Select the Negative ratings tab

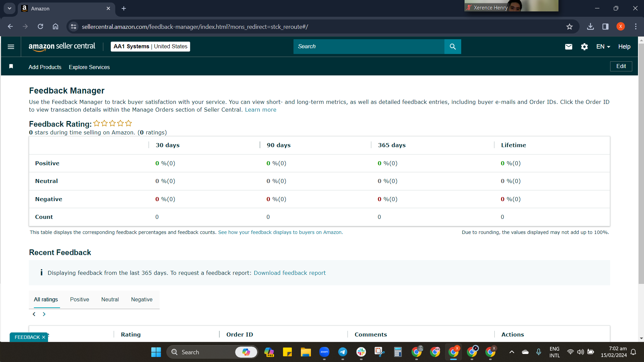142,299
